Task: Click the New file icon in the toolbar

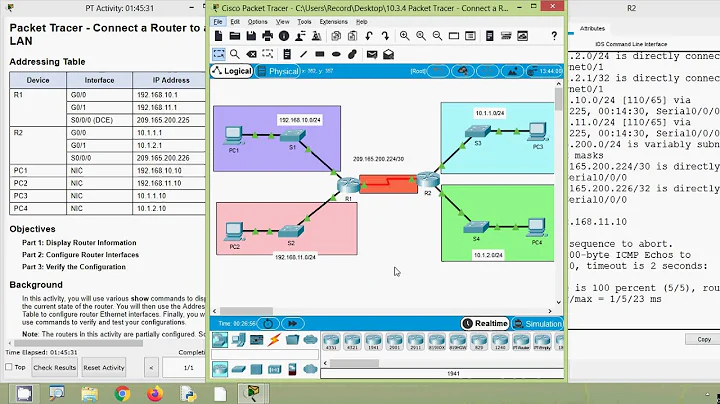Action: coord(219,36)
